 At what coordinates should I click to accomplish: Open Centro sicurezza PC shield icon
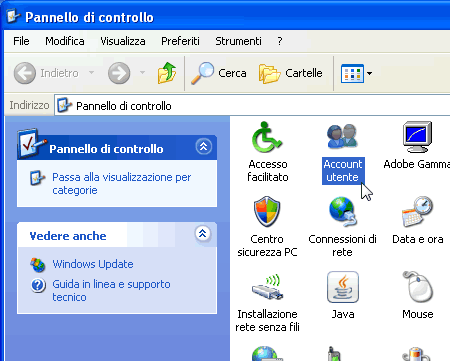pos(267,212)
